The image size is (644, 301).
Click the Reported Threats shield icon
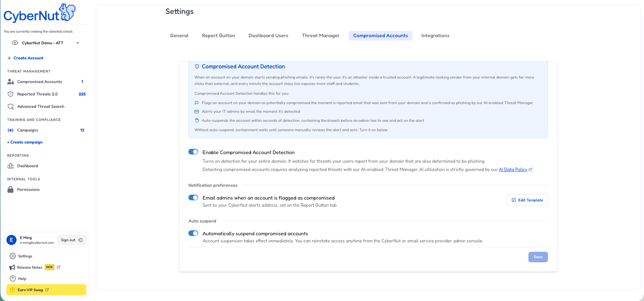click(11, 94)
